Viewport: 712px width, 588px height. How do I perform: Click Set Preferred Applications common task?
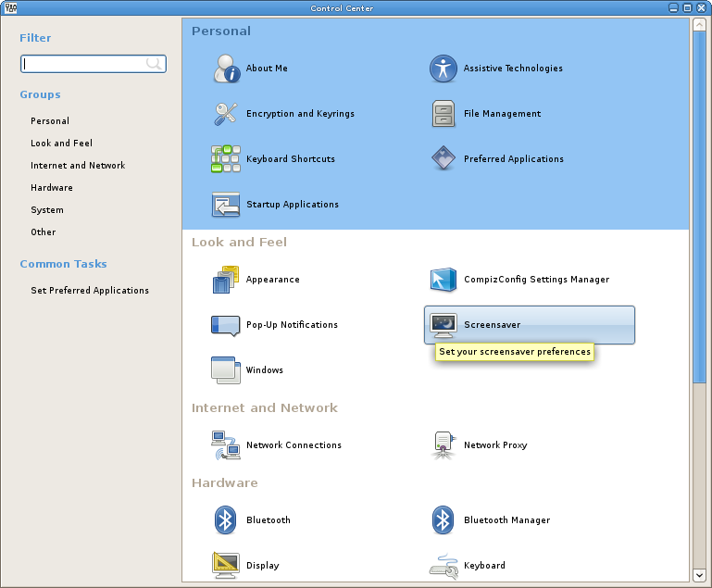[x=90, y=291]
